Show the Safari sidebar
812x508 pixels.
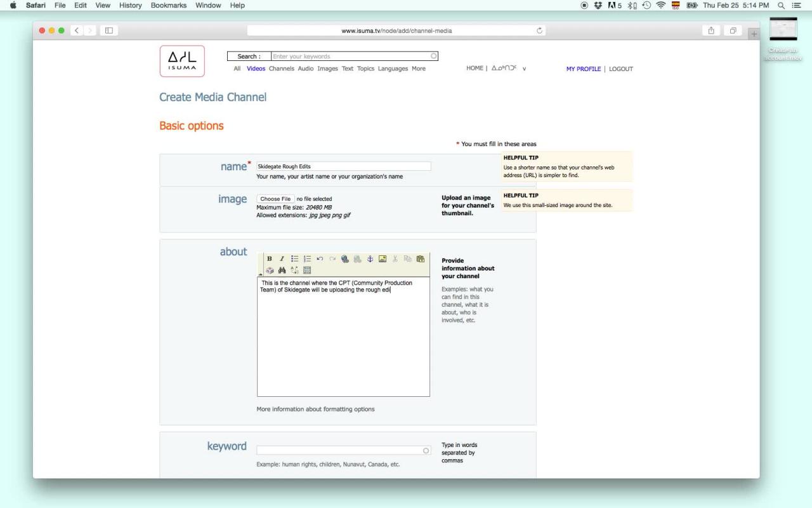(x=109, y=30)
